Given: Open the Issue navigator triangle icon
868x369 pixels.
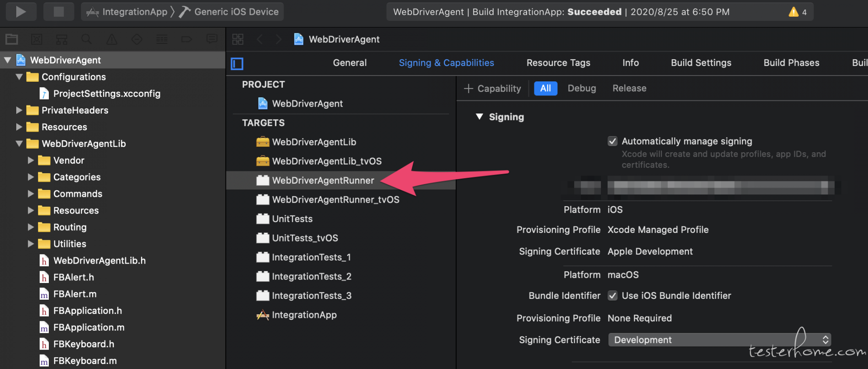Looking at the screenshot, I should coord(112,39).
